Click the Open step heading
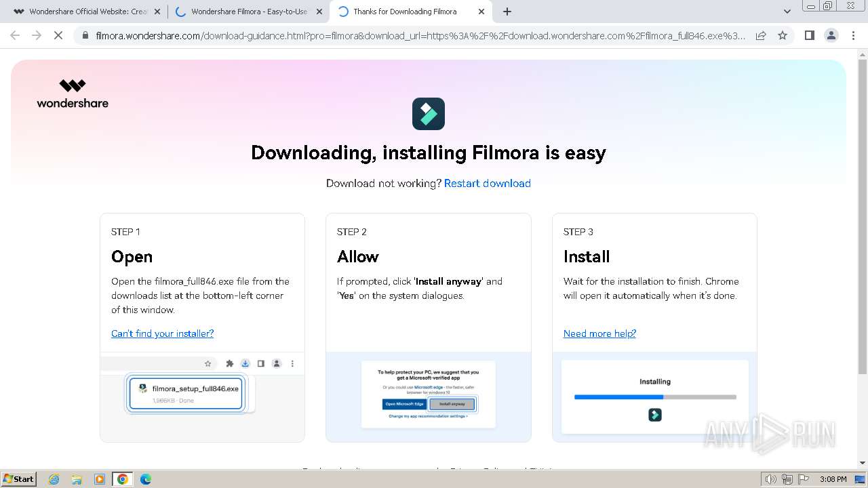The image size is (868, 488). [x=132, y=257]
